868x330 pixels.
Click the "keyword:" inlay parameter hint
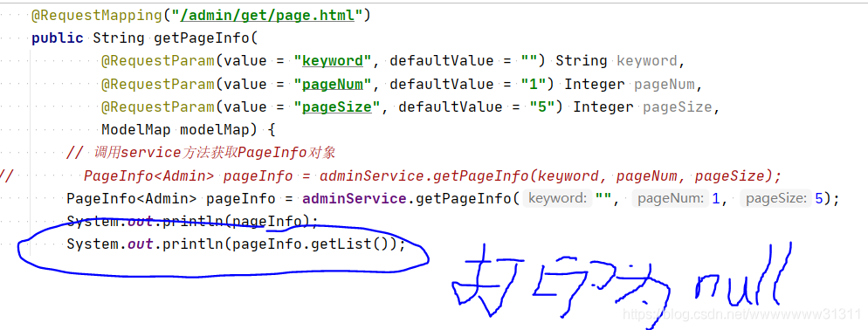click(x=557, y=198)
